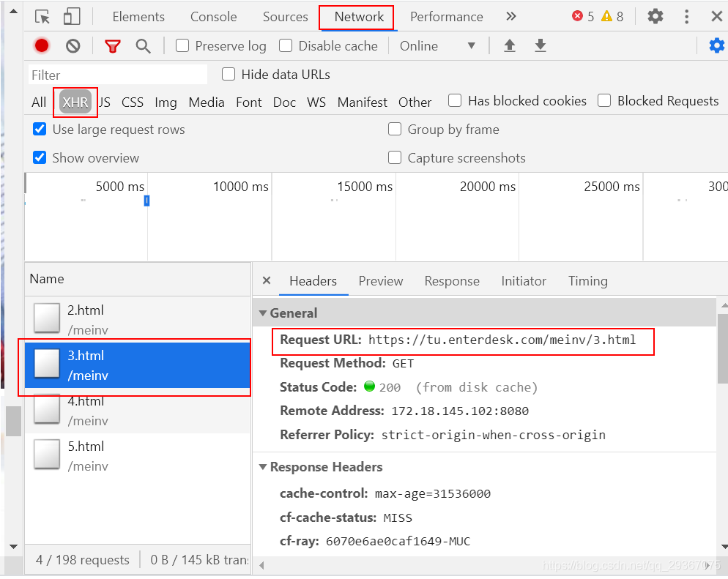Viewport: 728px width, 579px height.
Task: Import HAR file with upload arrow
Action: click(510, 45)
